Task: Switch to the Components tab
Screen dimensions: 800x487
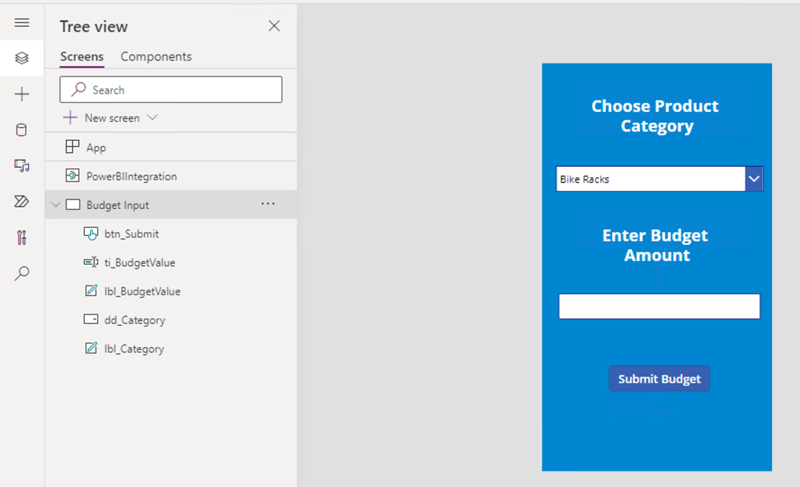Action: (156, 57)
